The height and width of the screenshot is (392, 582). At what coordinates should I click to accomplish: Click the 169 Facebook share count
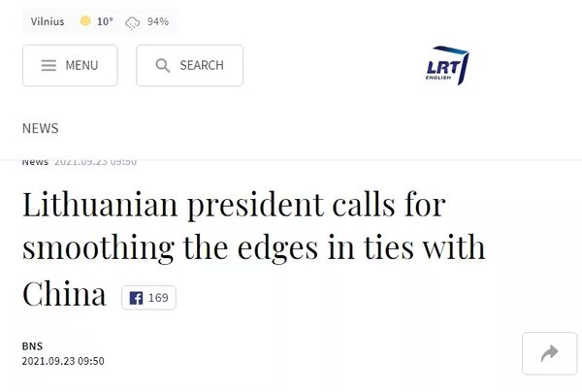pyautogui.click(x=158, y=298)
